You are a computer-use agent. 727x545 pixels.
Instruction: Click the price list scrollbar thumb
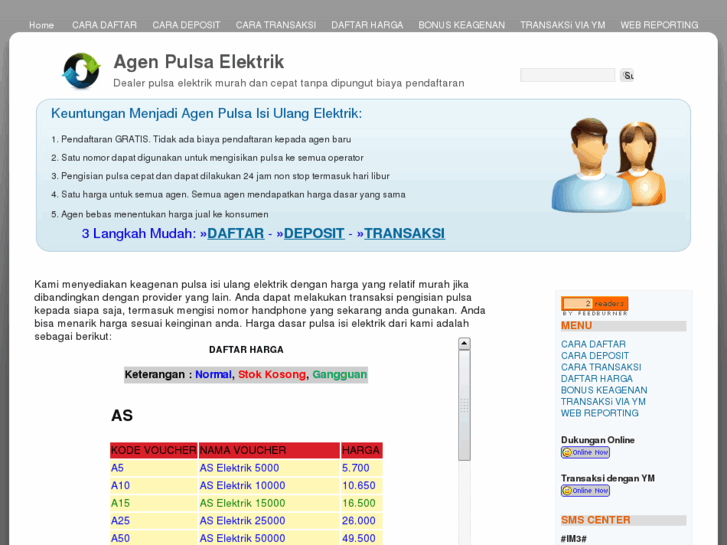click(x=464, y=405)
